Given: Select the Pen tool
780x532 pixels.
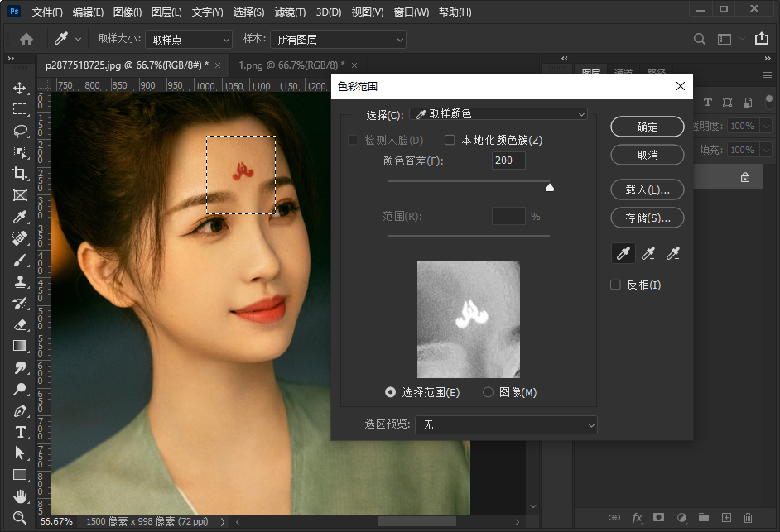Looking at the screenshot, I should pyautogui.click(x=19, y=410).
